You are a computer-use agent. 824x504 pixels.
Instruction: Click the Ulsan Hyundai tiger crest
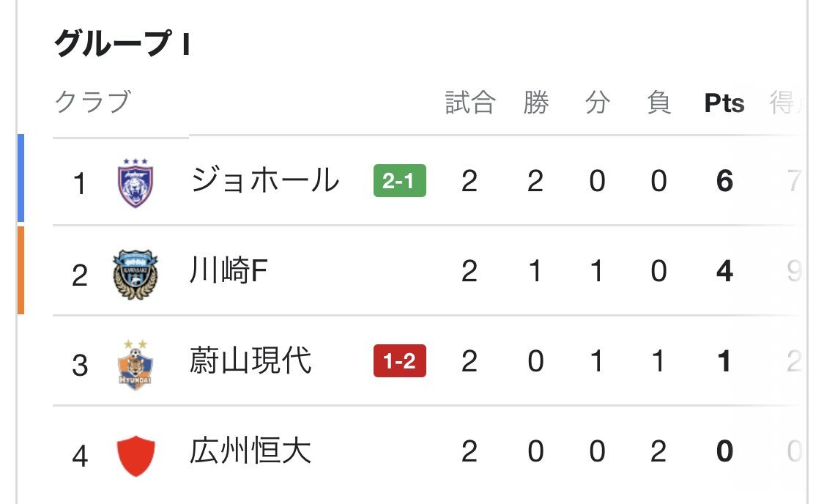tap(135, 365)
